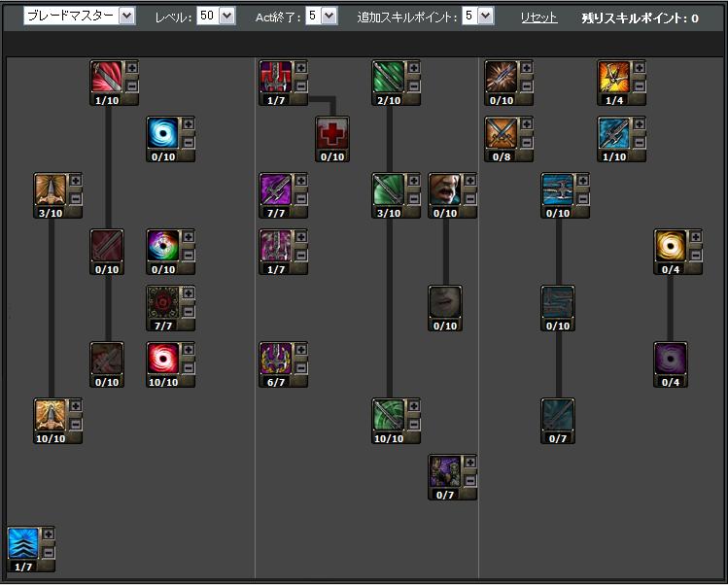Add a point to orange swordsman 3/10 skill
This screenshot has height=585, width=728.
click(75, 180)
